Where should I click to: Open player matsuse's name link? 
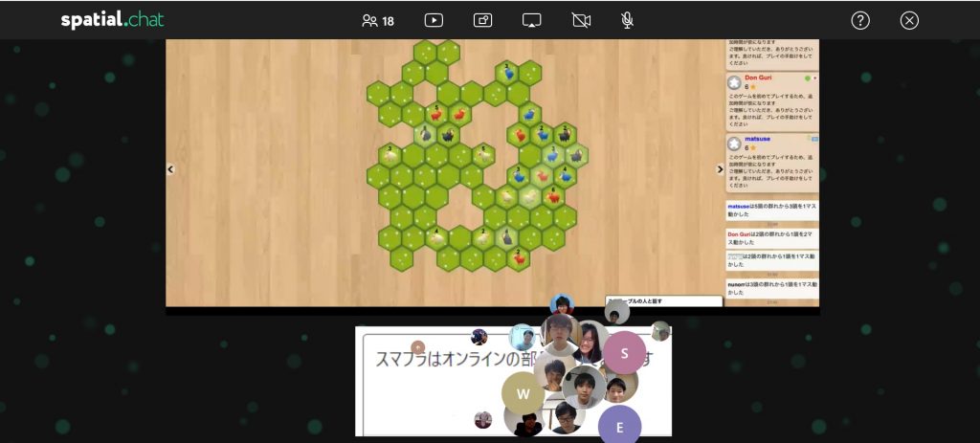click(758, 139)
